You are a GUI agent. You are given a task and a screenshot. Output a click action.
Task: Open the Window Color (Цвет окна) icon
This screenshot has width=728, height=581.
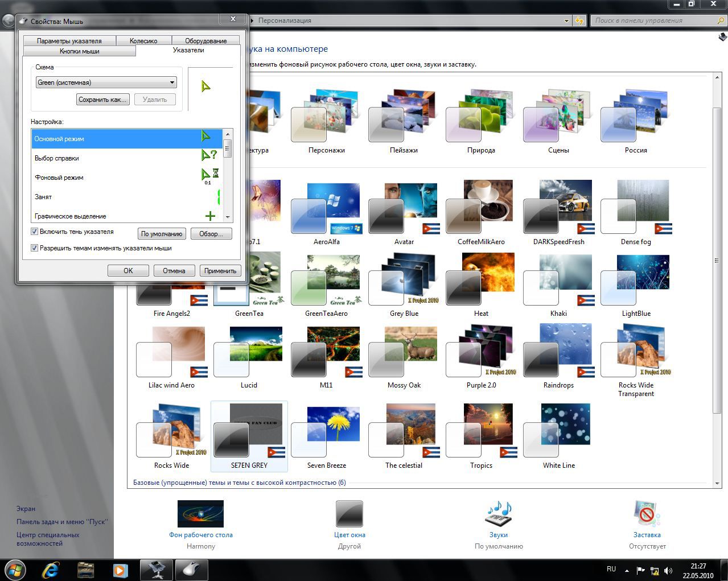[x=349, y=514]
